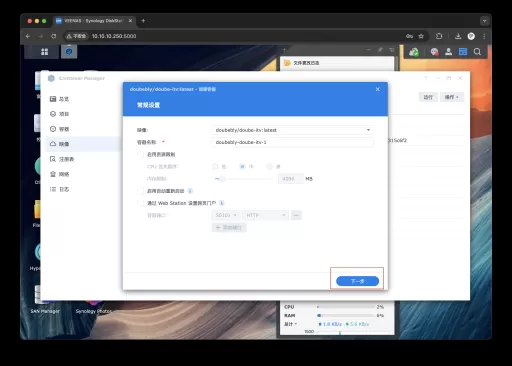Open DSM search magnifier icon

point(477,52)
